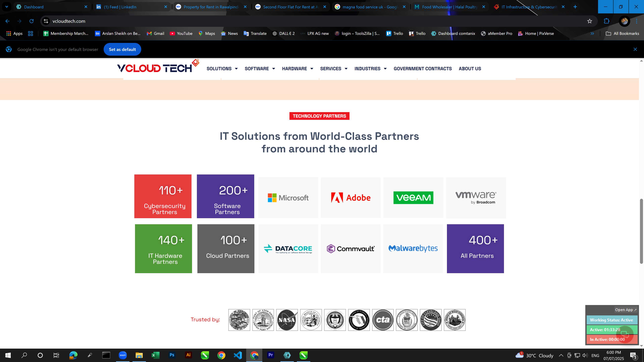
Task: Click the Port of San Diego seal
Action: click(x=263, y=320)
